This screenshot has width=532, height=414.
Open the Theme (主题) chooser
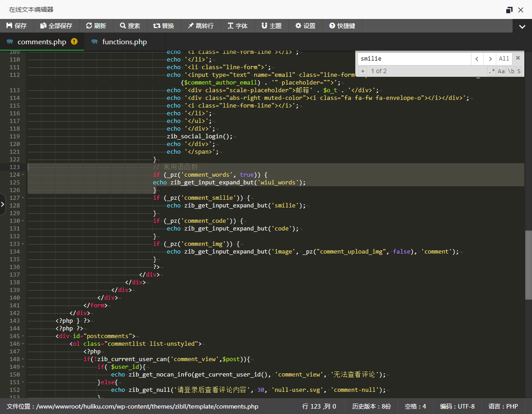click(271, 26)
